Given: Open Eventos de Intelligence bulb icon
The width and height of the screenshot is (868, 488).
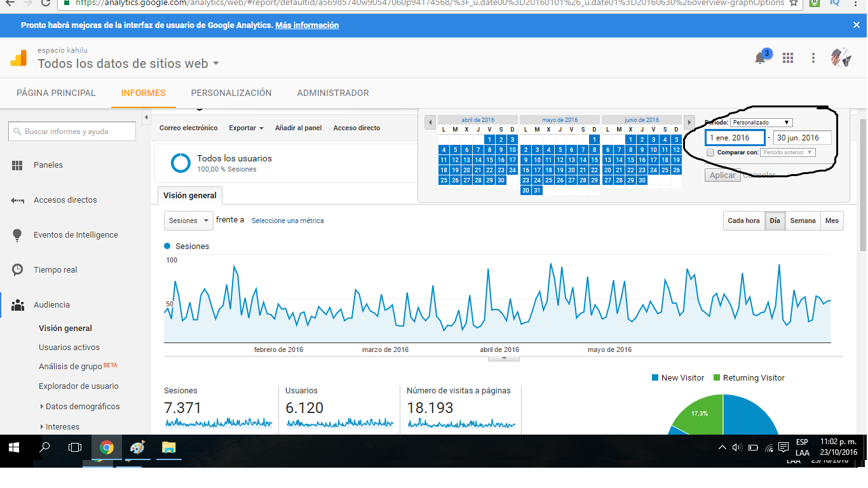Looking at the screenshot, I should pyautogui.click(x=17, y=235).
